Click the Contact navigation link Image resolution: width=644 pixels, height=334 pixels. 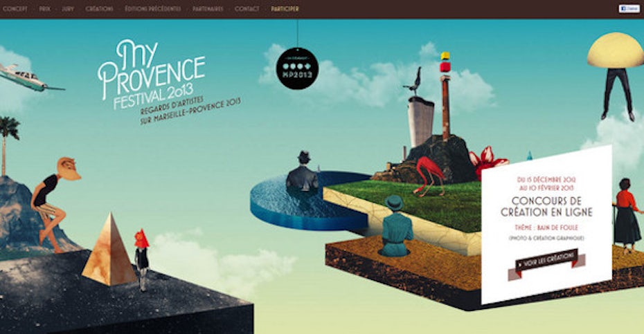click(x=247, y=9)
